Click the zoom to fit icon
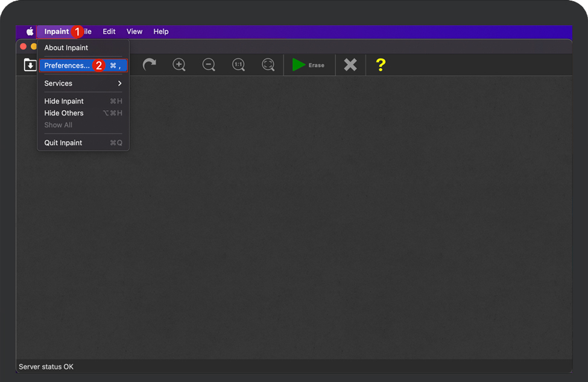The width and height of the screenshot is (588, 382). click(268, 65)
